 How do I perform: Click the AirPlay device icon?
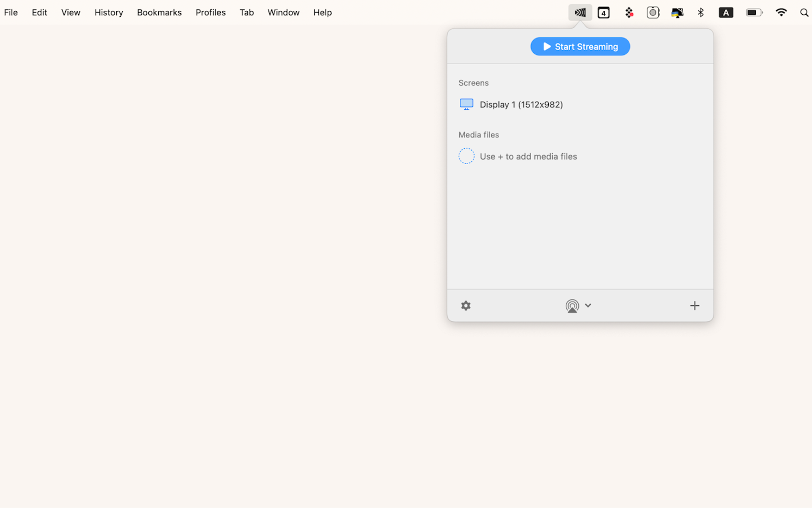(572, 306)
